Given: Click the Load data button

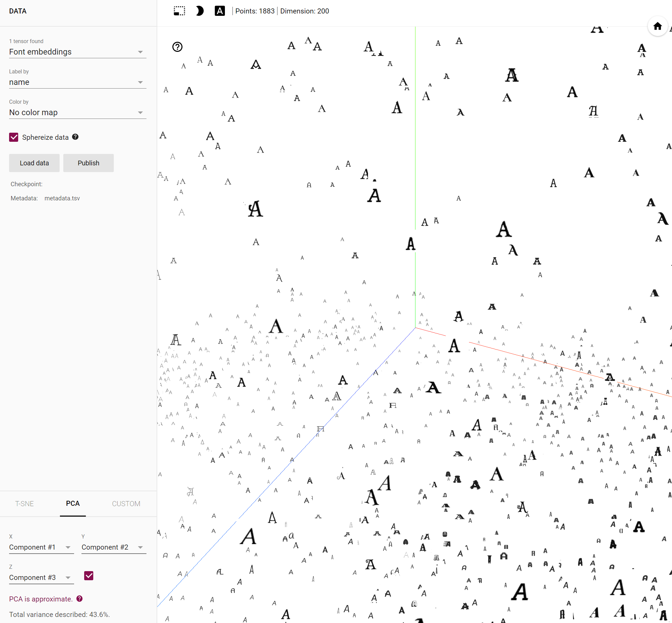Looking at the screenshot, I should pos(34,163).
